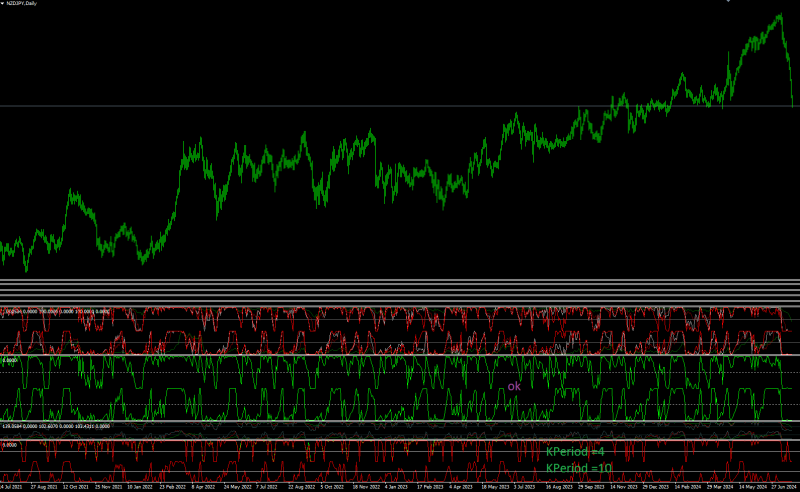Select the purple "ok" text label
The width and height of the screenshot is (800, 492).
pos(514,386)
